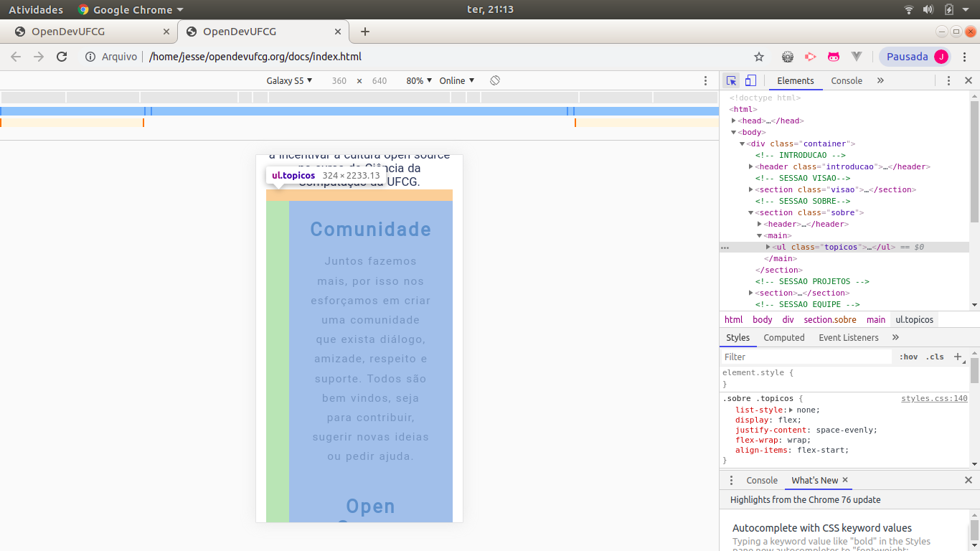The width and height of the screenshot is (980, 551).
Task: Switch to the top DevTools Console tab
Action: click(x=847, y=80)
